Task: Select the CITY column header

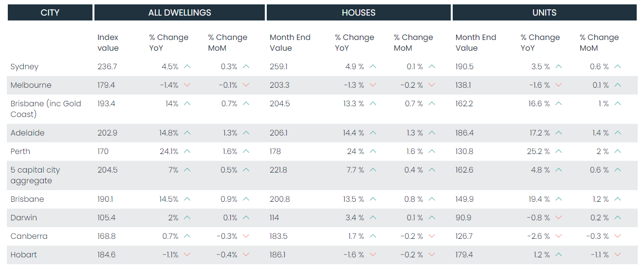Action: click(50, 13)
